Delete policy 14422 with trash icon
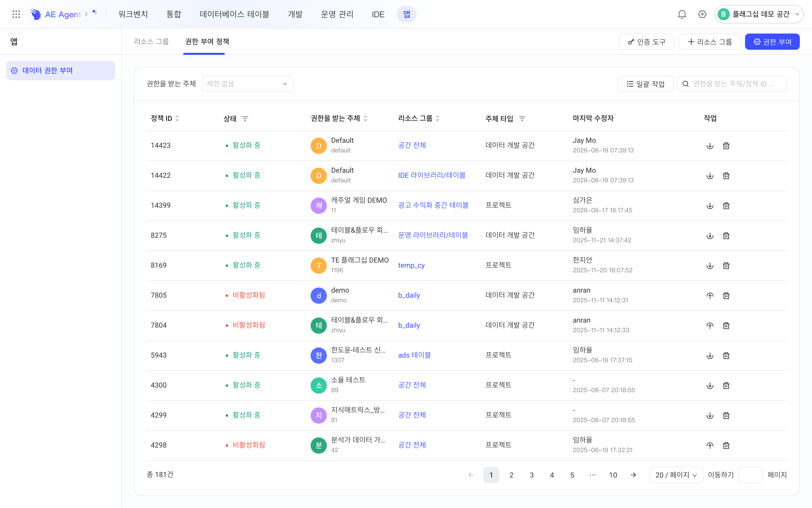Viewport: 812px width, 508px height. pyautogui.click(x=726, y=176)
